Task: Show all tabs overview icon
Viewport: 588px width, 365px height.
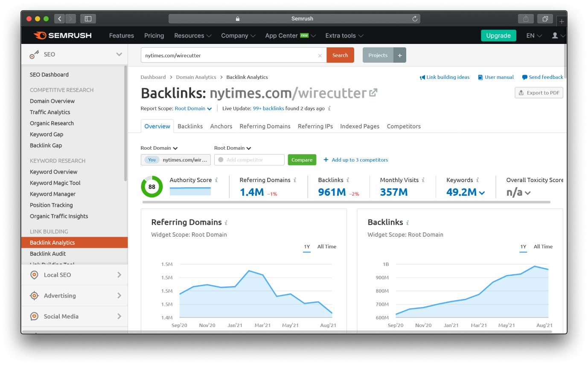Action: 545,18
